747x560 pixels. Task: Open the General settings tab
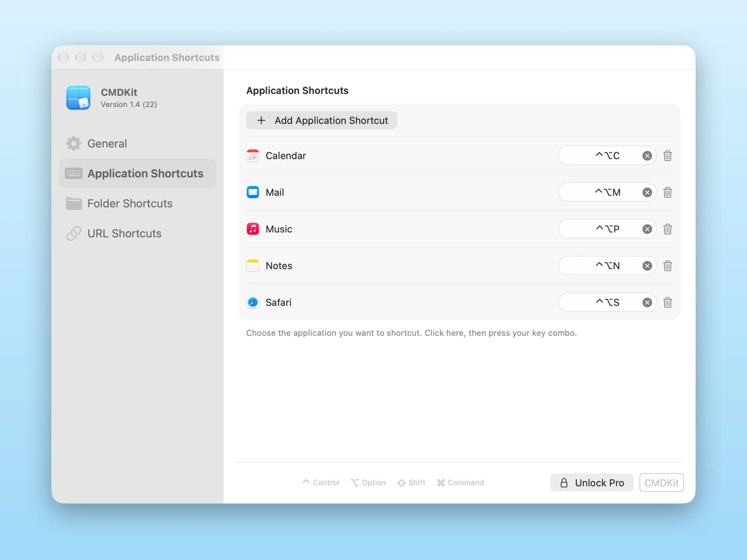[x=137, y=143]
